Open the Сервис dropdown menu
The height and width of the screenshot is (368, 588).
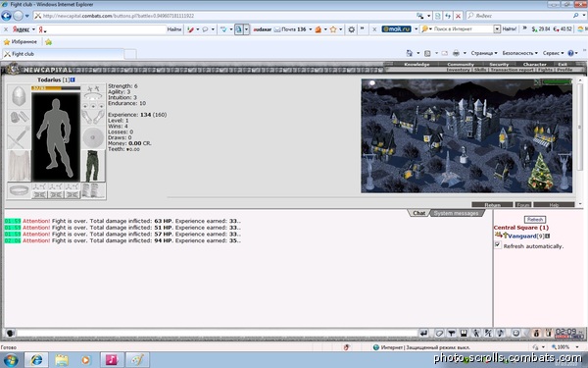coord(553,53)
